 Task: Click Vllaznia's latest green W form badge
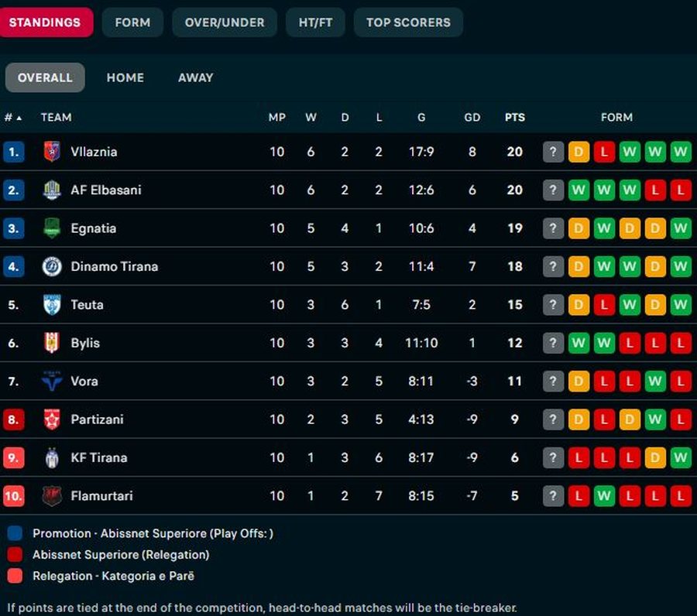point(681,152)
